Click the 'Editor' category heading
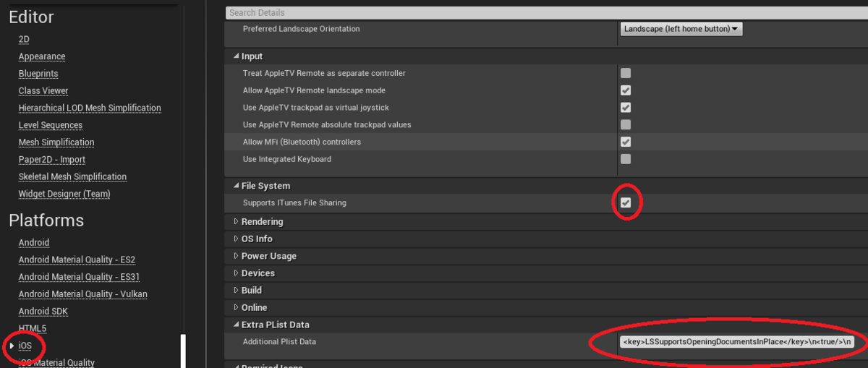The image size is (868, 368). coord(31,17)
